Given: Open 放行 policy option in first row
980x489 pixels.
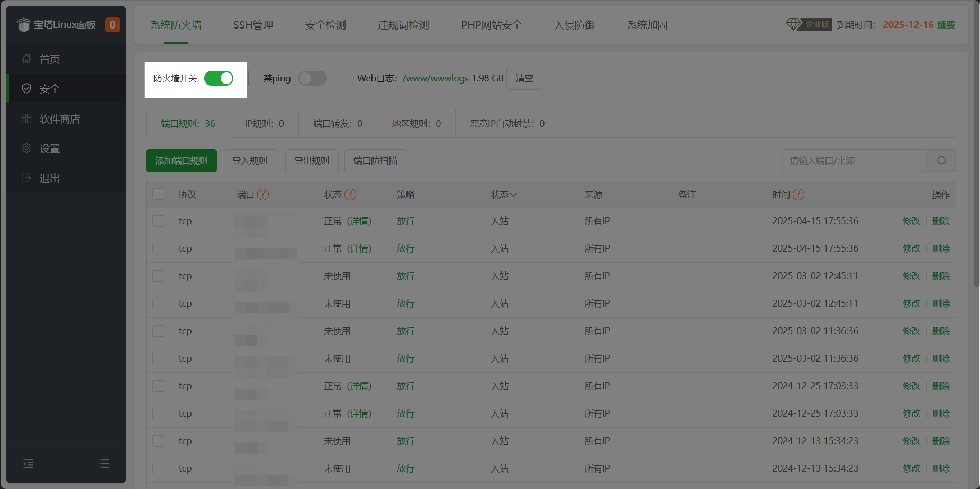Looking at the screenshot, I should point(405,221).
